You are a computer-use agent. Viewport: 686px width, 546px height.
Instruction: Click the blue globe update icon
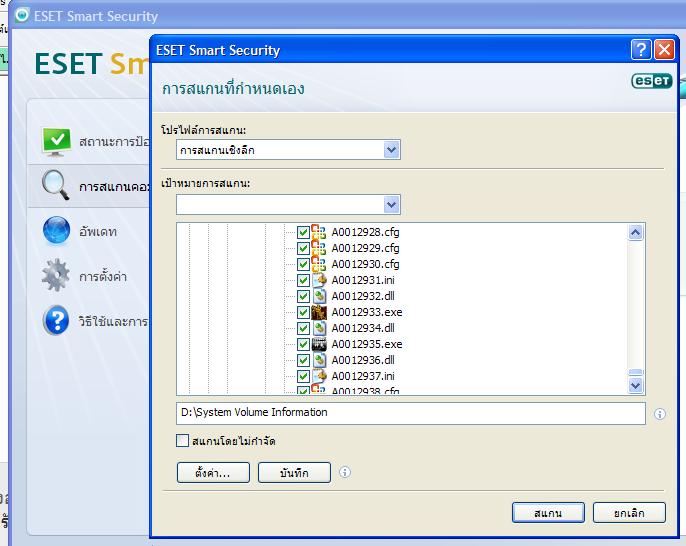click(x=56, y=230)
